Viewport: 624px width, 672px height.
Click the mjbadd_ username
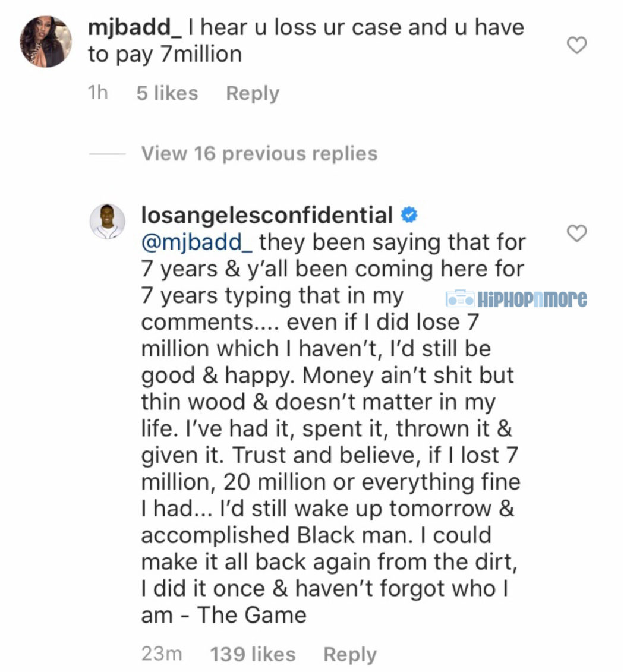click(x=134, y=27)
